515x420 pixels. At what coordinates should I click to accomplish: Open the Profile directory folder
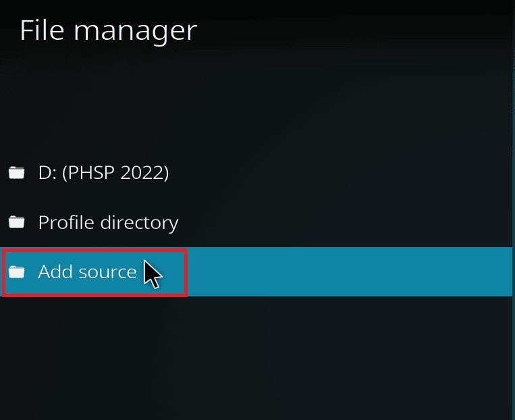point(108,222)
